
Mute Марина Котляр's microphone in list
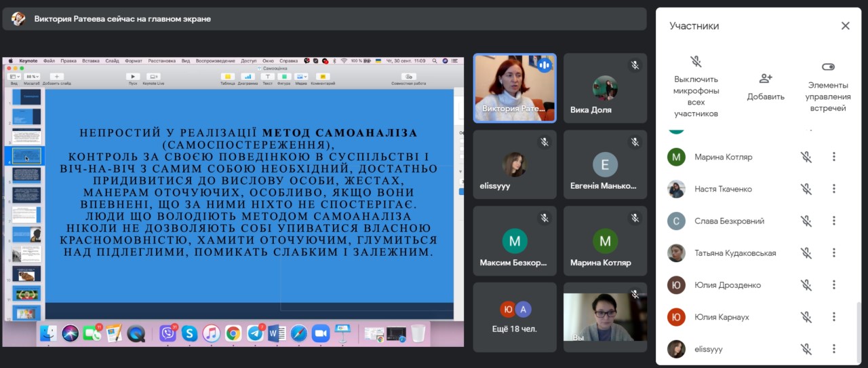click(806, 157)
